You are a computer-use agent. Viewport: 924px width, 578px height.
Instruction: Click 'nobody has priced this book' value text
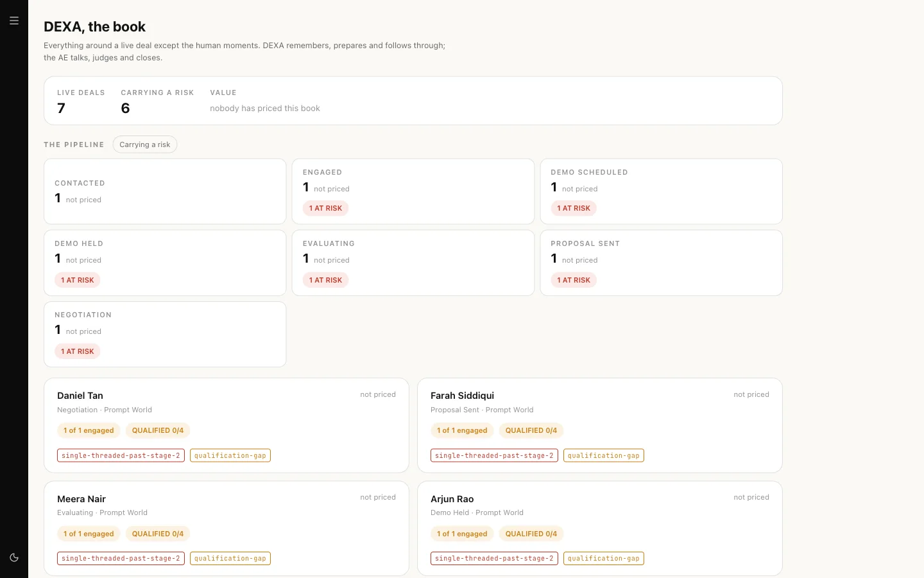[265, 109]
